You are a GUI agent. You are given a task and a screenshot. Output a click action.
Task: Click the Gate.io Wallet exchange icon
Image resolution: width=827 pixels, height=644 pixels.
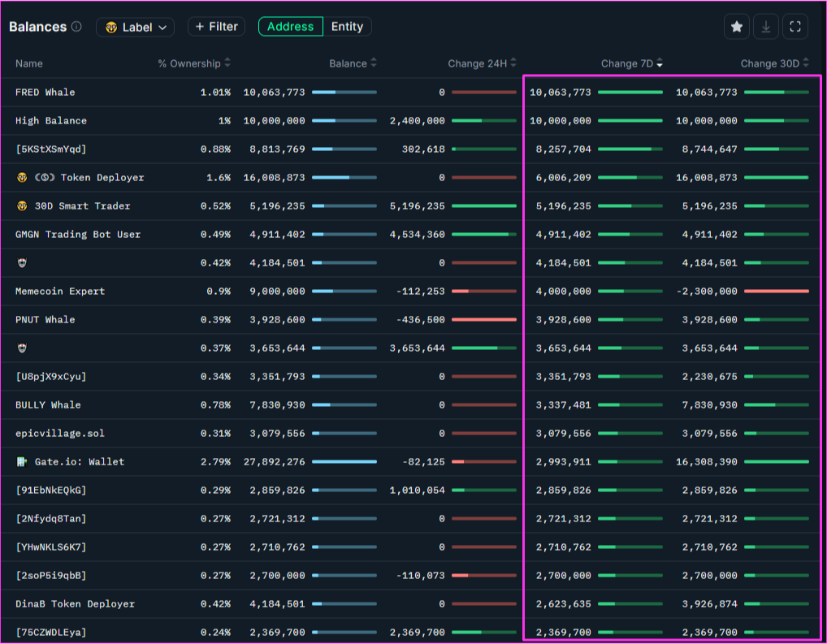tap(22, 462)
